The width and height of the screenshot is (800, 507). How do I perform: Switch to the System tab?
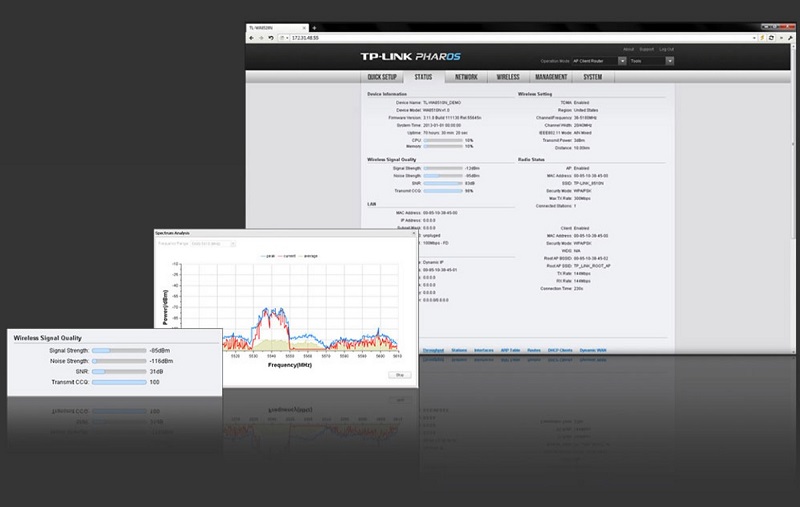(x=592, y=77)
